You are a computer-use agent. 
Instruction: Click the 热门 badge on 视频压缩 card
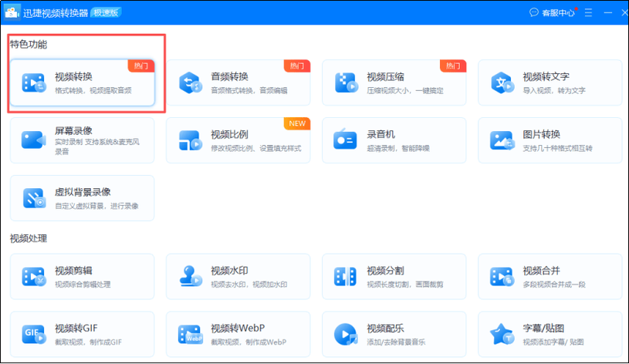point(453,66)
